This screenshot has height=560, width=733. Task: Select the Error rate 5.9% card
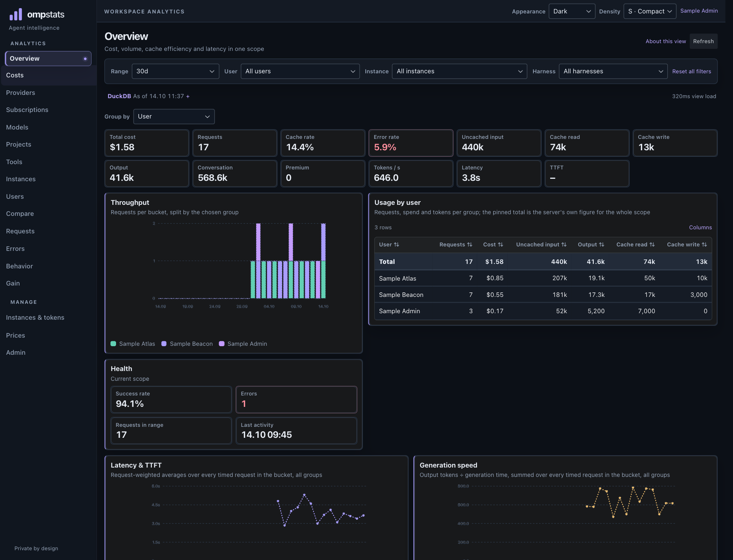[x=410, y=143]
